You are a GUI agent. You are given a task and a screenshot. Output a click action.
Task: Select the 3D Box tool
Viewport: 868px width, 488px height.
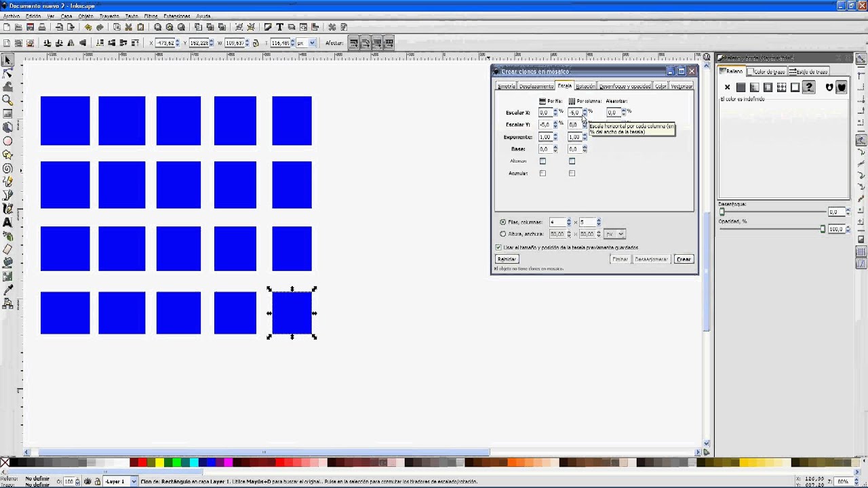tap(7, 127)
